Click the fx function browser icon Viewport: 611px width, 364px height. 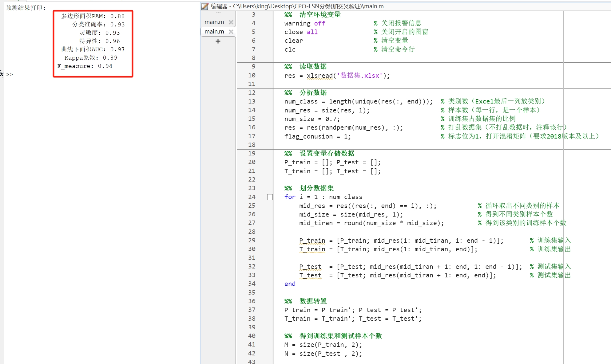click(x=2, y=74)
